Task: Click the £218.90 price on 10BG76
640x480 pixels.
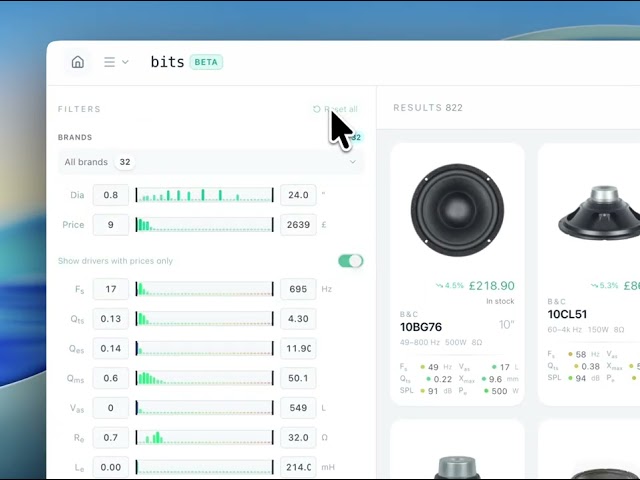Action: (491, 286)
